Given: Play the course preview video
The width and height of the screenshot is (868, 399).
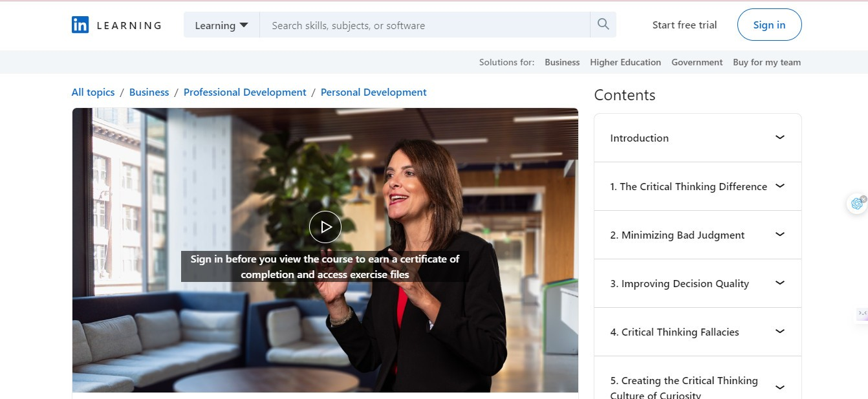Looking at the screenshot, I should click(x=325, y=227).
